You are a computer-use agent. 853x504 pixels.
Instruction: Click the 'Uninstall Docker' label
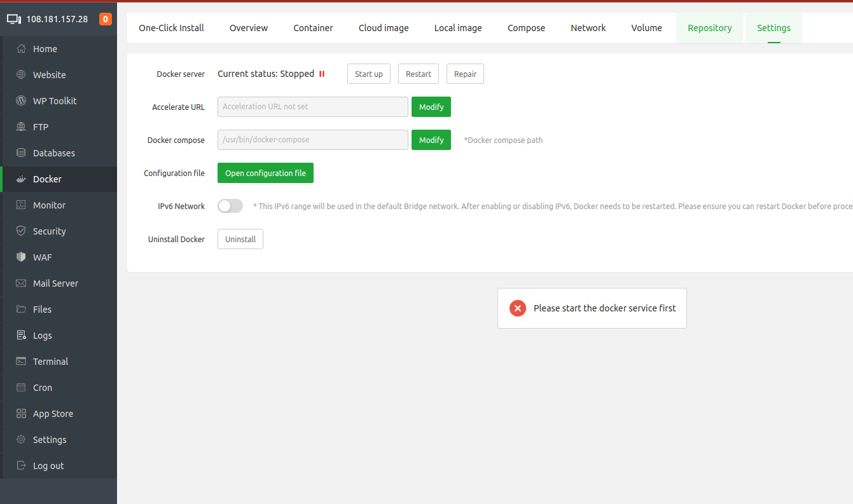point(176,240)
